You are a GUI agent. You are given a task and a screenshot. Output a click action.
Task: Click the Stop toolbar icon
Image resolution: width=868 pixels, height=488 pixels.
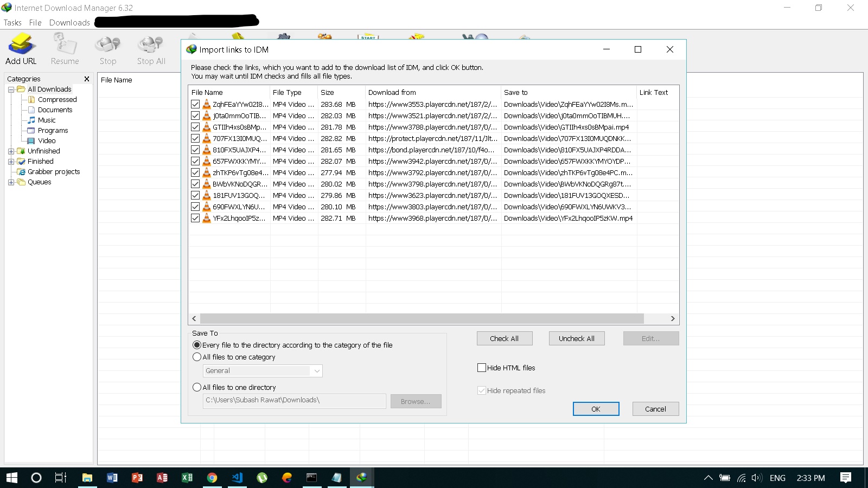pos(107,49)
